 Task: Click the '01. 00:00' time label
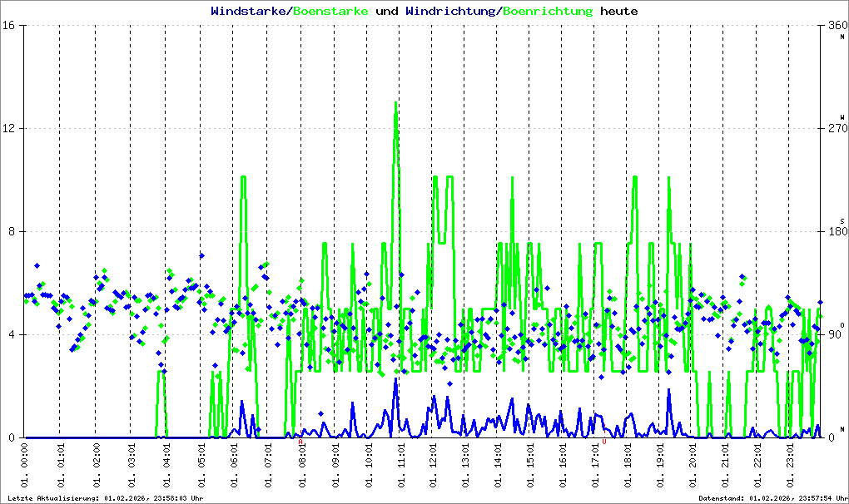(24, 466)
